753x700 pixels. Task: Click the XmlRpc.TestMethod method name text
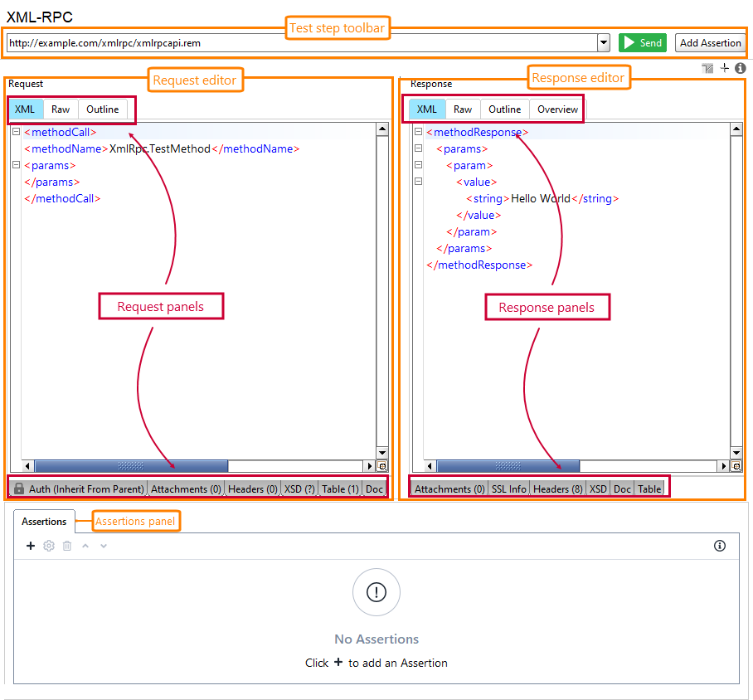coord(160,148)
